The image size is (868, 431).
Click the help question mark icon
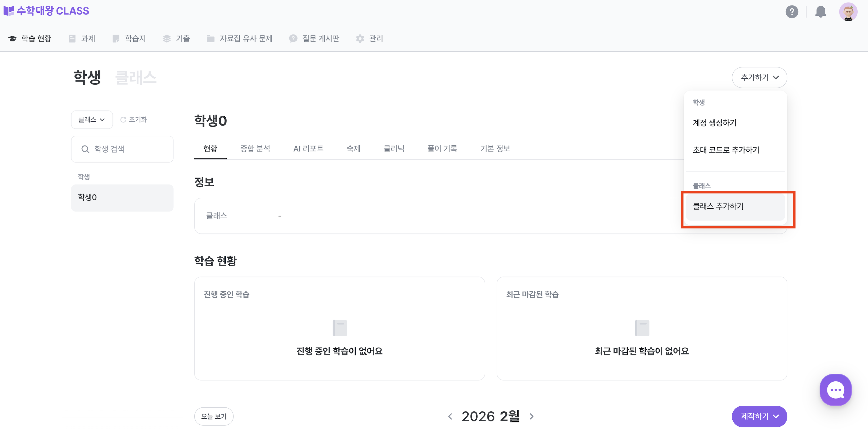pos(792,12)
